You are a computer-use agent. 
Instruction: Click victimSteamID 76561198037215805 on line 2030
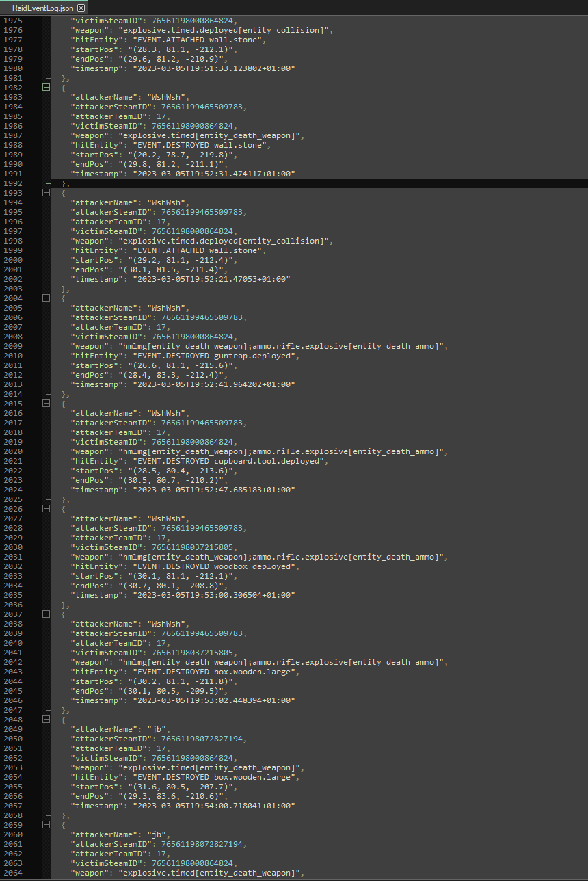[x=193, y=547]
